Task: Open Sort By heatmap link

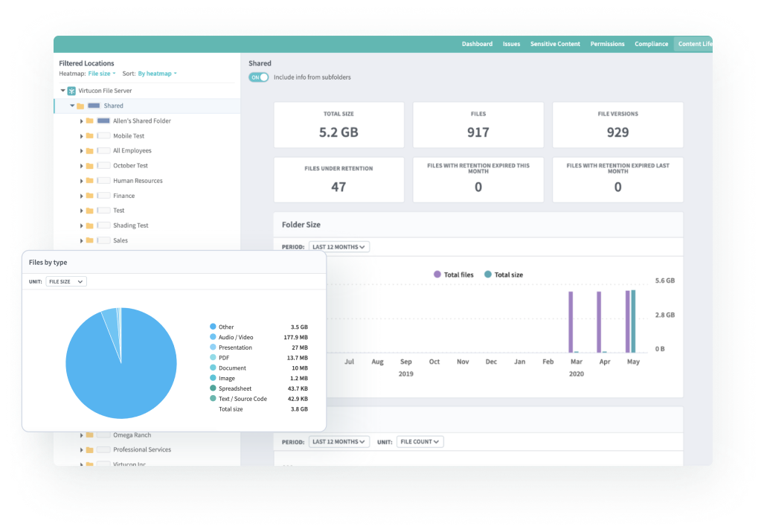Action: (x=157, y=74)
